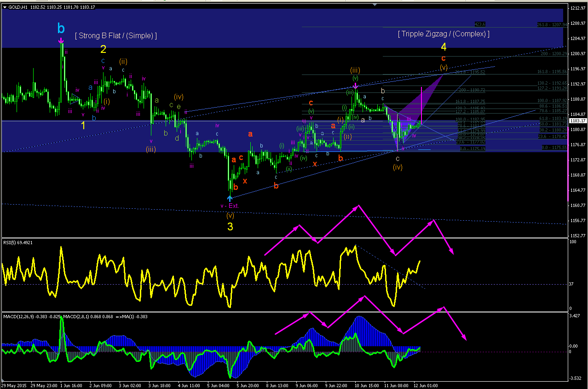The image size is (588, 389).
Task: Select the '0.0 - 1175.55' Fibonacci label
Action: 555,147
